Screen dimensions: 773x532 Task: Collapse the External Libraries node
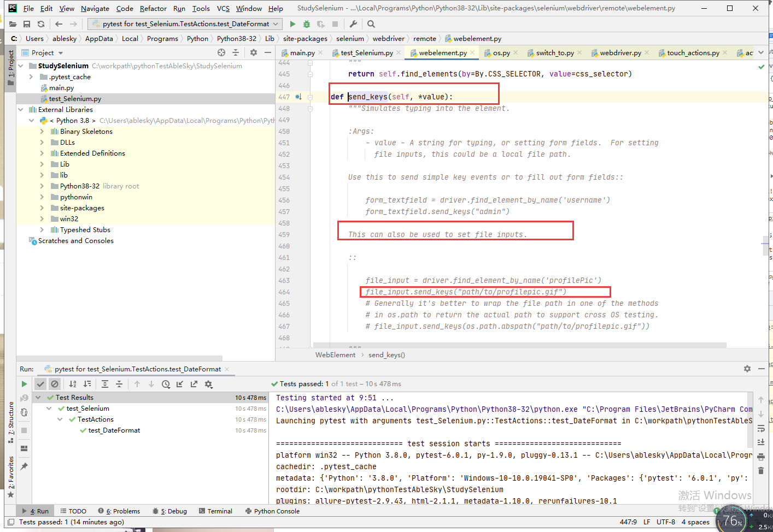click(x=21, y=109)
